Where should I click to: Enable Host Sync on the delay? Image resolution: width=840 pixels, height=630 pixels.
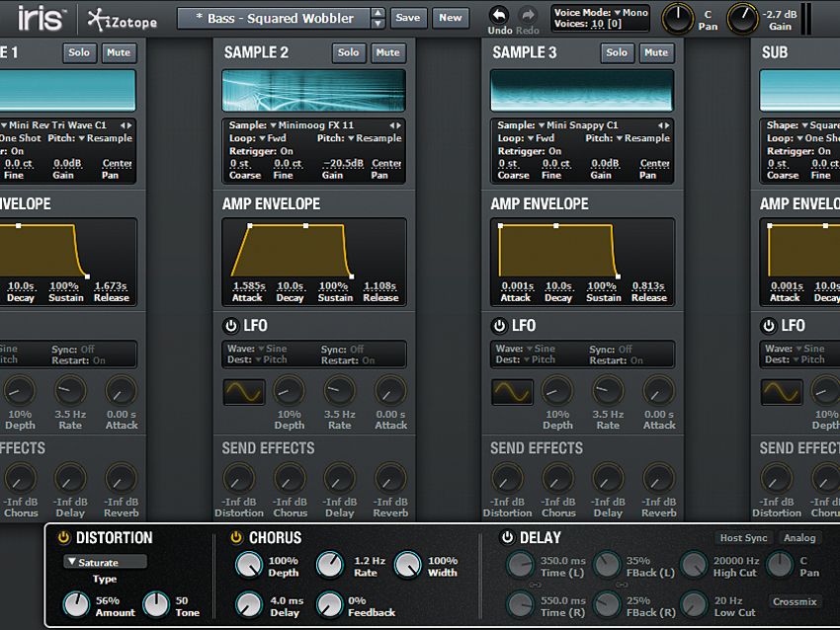[743, 538]
